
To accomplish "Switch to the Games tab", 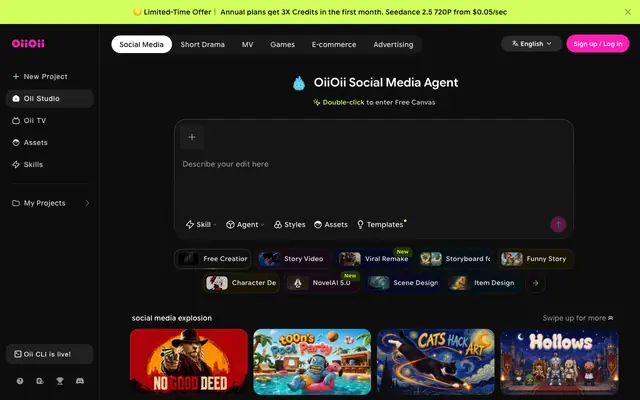I will (282, 44).
